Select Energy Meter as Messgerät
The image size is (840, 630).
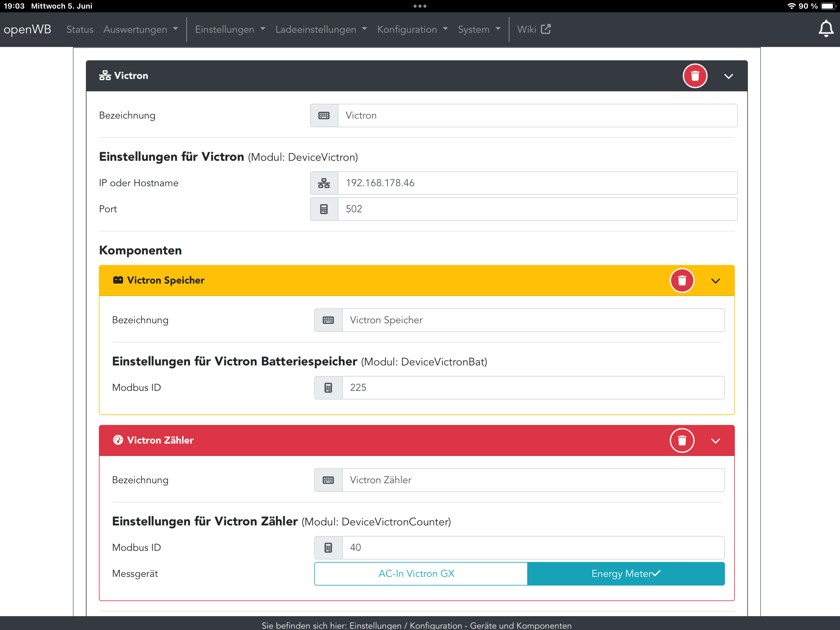click(625, 573)
